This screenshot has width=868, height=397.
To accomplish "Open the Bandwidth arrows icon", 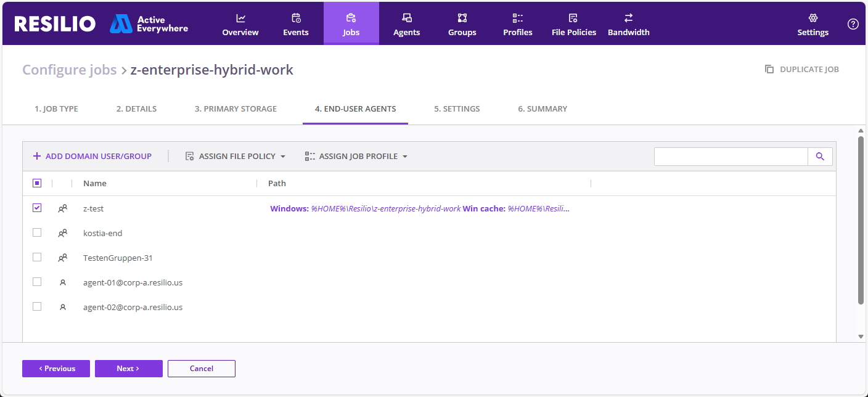I will pyautogui.click(x=629, y=18).
